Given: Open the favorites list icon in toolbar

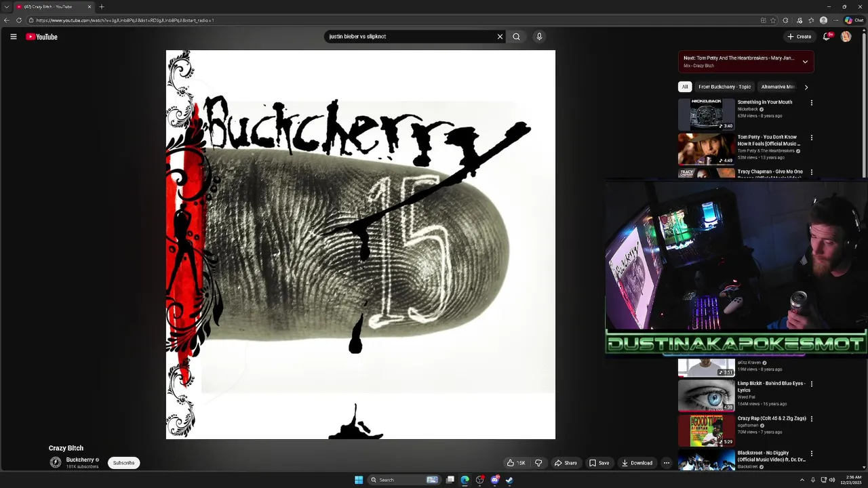Looking at the screenshot, I should tap(811, 20).
